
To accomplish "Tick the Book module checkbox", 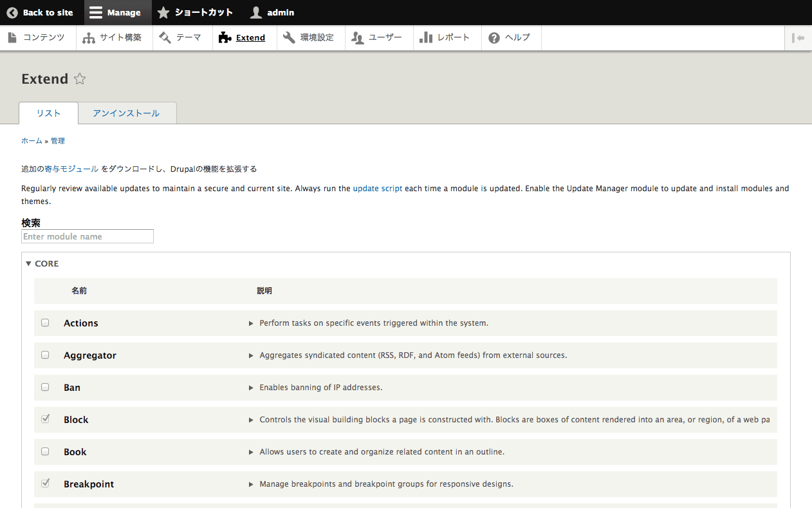I will [45, 451].
